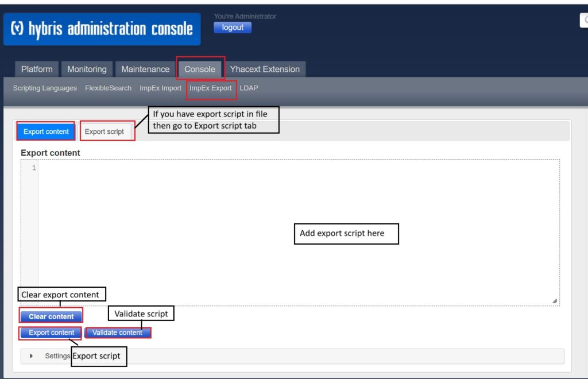Open the Yhacext Extension tab

click(265, 69)
